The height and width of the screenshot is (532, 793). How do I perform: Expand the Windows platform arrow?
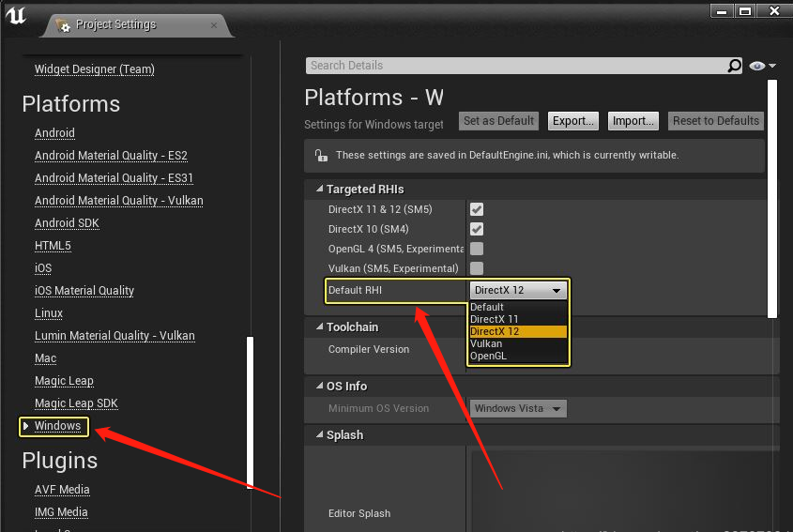[x=25, y=426]
